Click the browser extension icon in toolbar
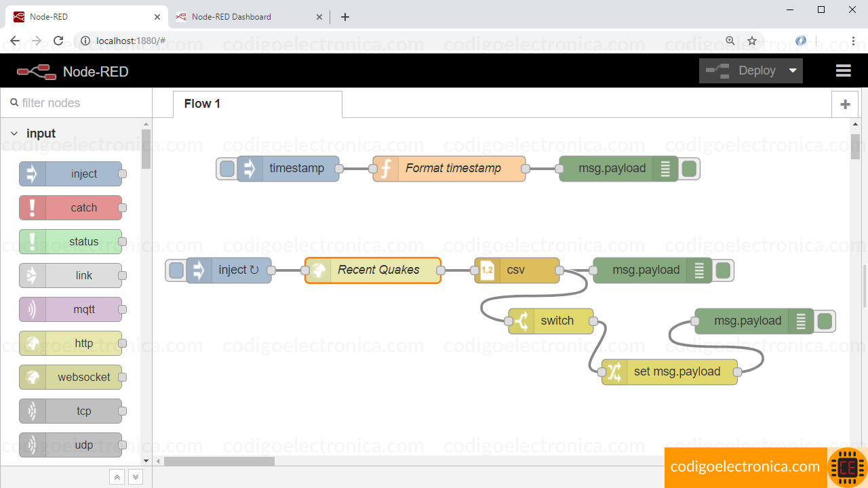868x488 pixels. click(x=801, y=41)
